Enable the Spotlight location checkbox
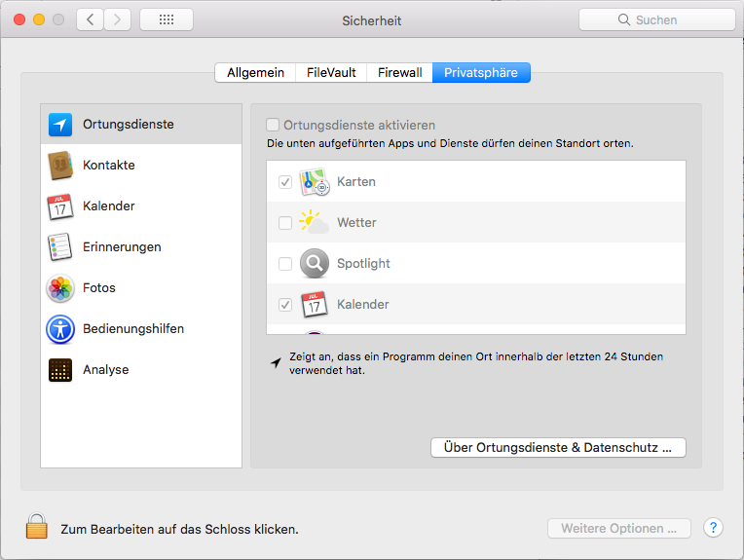Viewport: 744px width, 560px height. (285, 264)
